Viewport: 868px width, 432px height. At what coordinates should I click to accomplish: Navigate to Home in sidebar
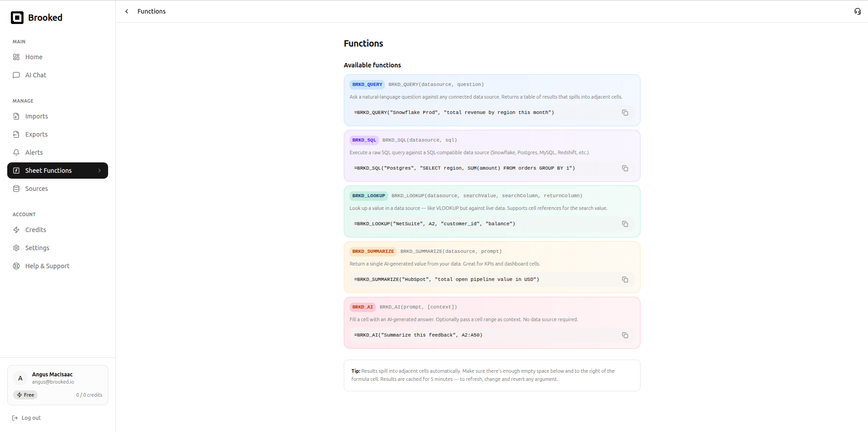coord(57,57)
